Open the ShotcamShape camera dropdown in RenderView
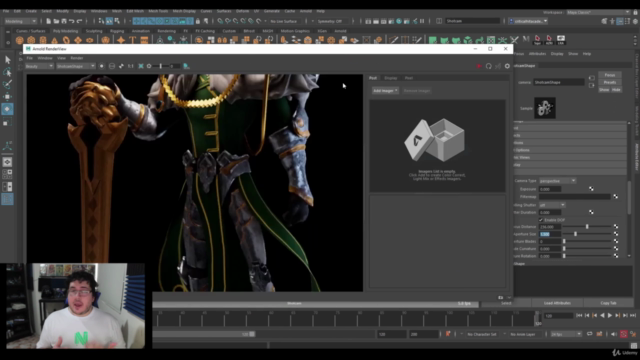 [x=76, y=66]
